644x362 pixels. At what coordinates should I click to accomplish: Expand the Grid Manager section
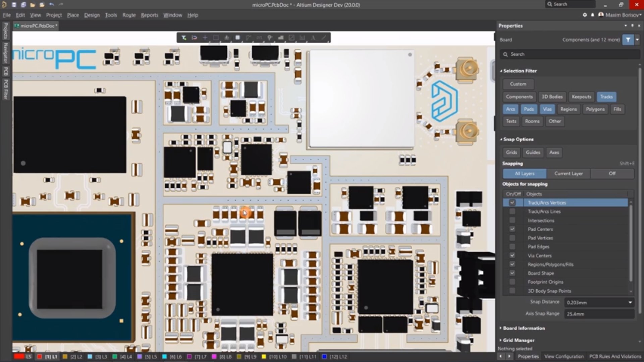[501, 340]
